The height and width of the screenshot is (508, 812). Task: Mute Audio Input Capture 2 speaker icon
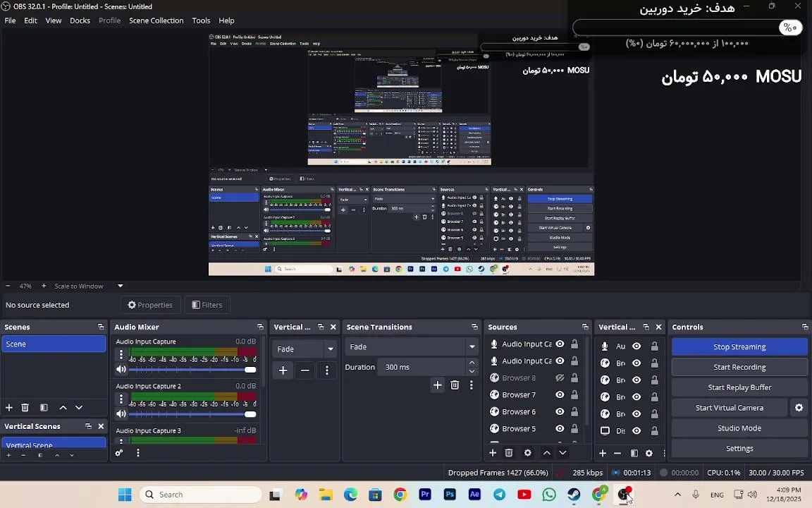click(121, 413)
